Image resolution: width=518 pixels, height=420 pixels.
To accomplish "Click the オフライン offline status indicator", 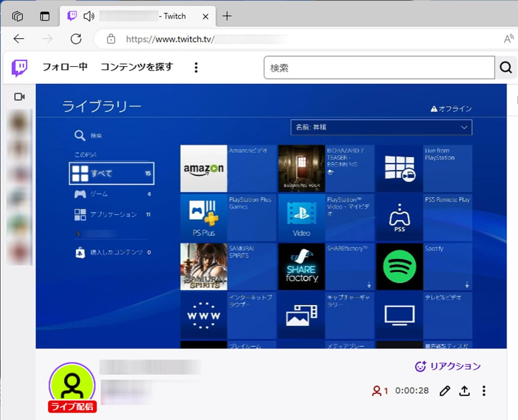I will coord(451,109).
